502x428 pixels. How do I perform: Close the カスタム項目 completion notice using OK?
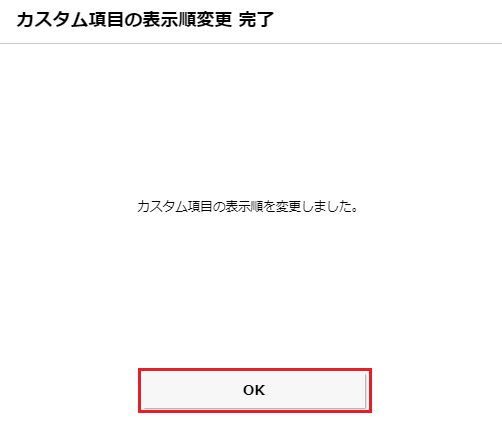click(x=255, y=390)
